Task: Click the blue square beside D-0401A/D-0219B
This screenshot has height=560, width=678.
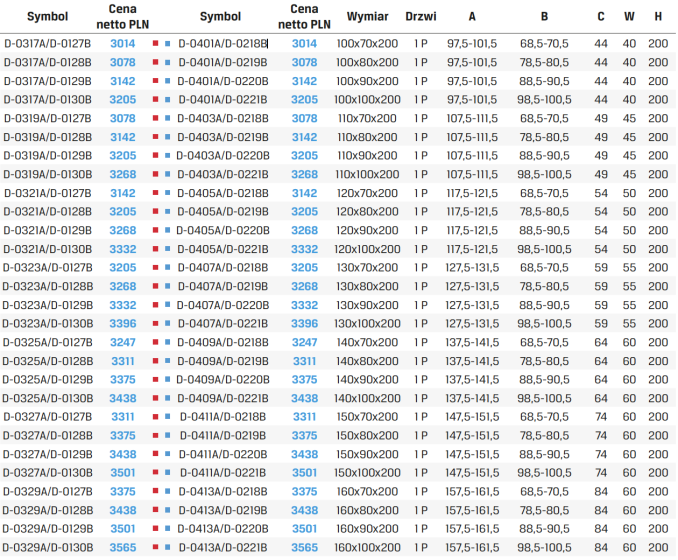Action: point(168,62)
